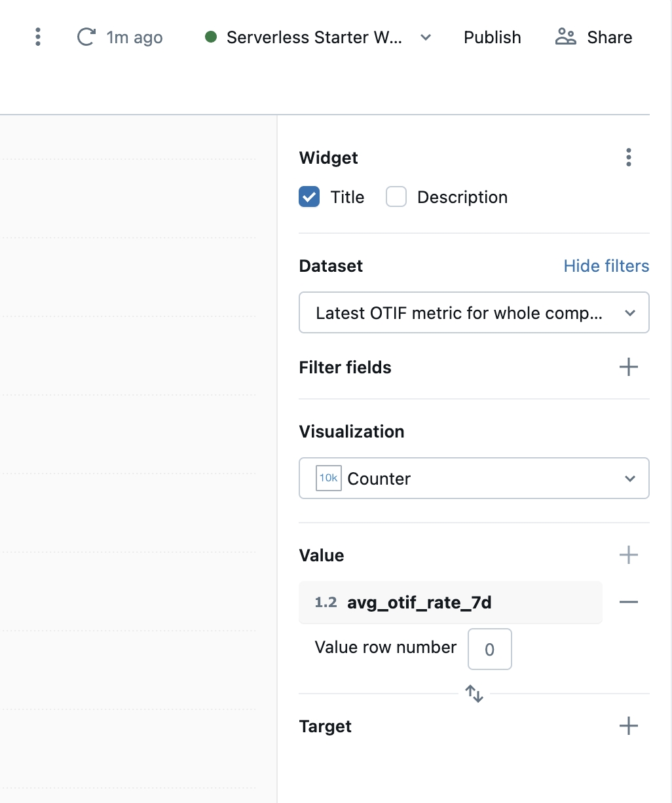672x803 pixels.
Task: Click the Value row number input
Action: click(x=489, y=650)
